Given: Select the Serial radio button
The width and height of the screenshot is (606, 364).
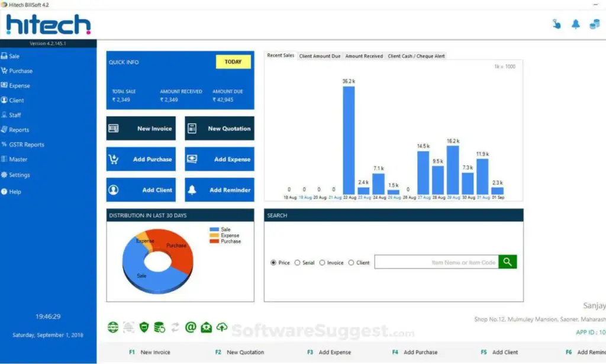Looking at the screenshot, I should (x=297, y=263).
